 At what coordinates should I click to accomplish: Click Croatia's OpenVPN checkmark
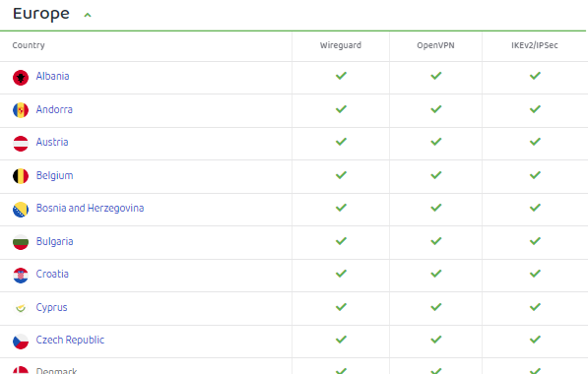(435, 274)
